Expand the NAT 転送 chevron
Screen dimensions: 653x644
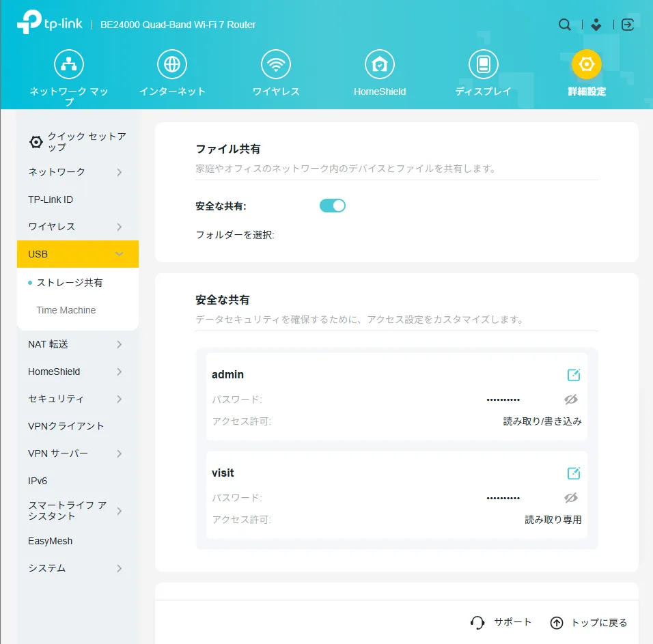120,344
